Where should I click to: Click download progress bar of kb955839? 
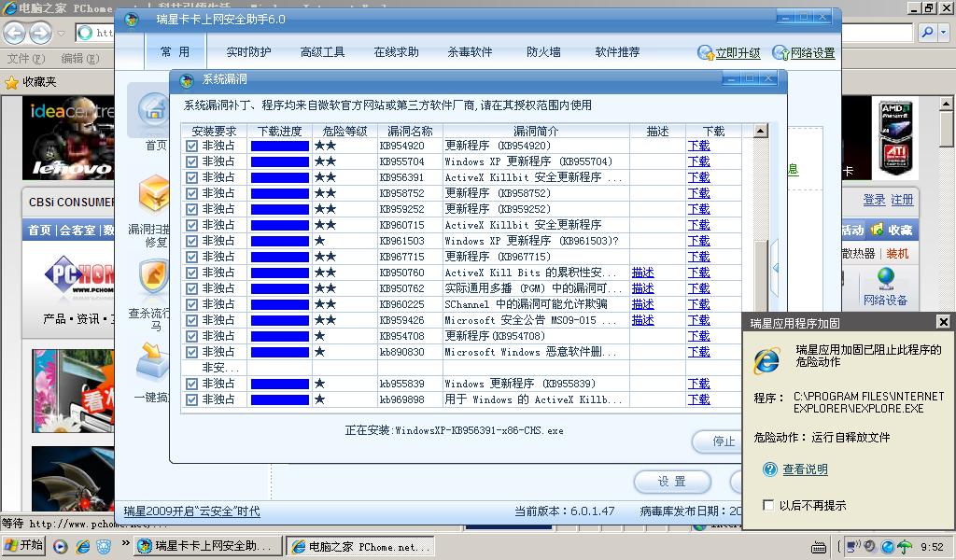coord(280,384)
